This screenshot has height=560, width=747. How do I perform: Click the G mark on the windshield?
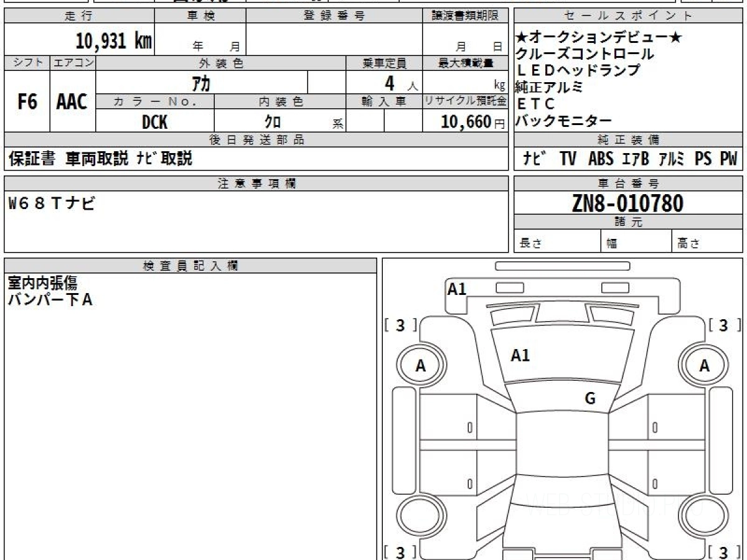coord(590,399)
